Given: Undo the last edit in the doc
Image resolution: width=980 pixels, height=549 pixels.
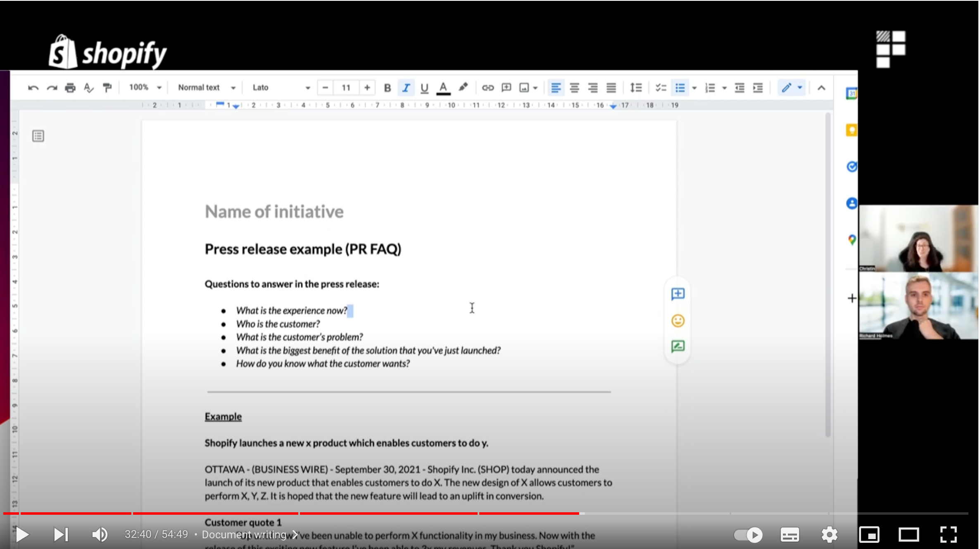Looking at the screenshot, I should 33,88.
